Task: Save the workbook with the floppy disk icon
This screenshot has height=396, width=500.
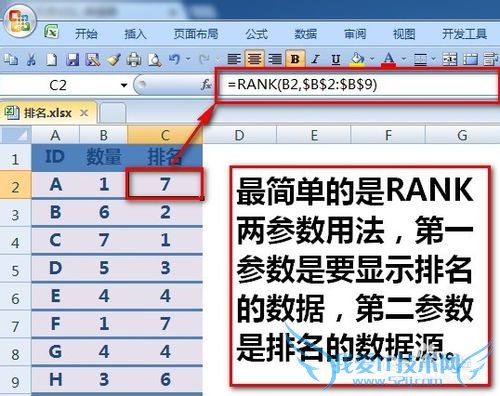Action: click(72, 60)
